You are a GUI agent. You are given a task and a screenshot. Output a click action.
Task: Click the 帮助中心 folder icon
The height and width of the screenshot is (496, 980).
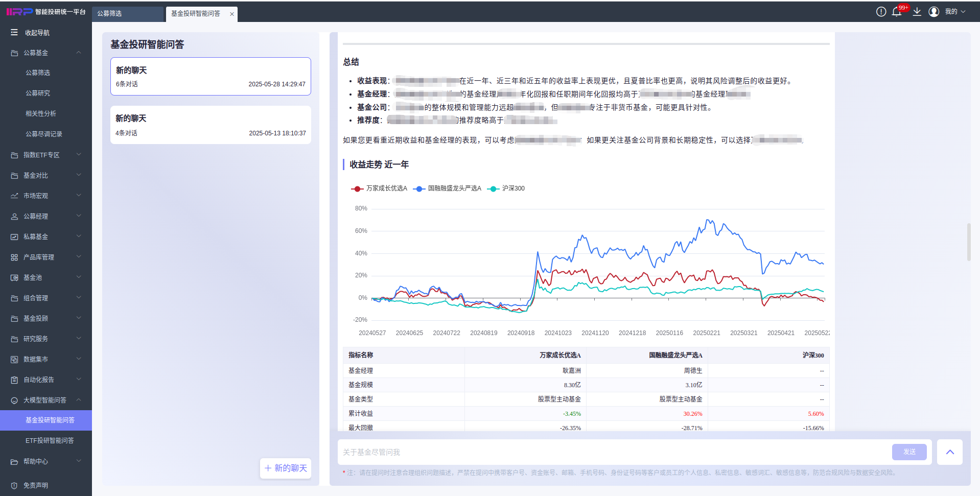[14, 462]
